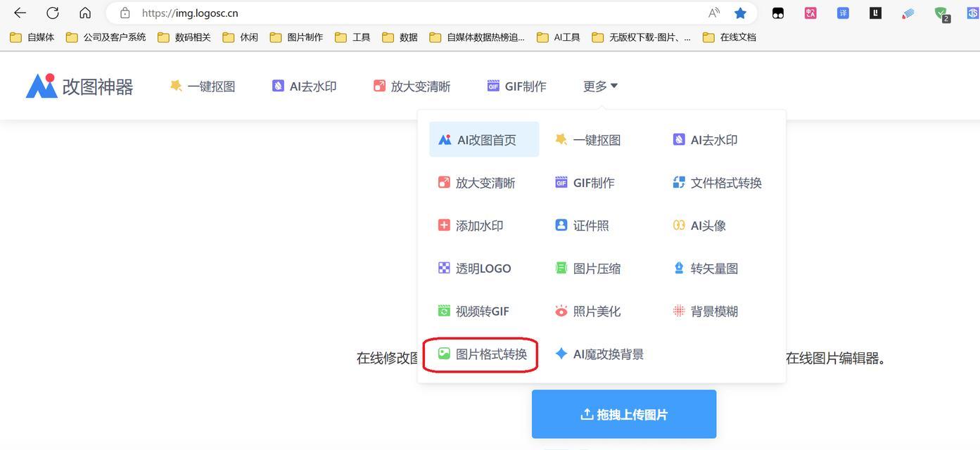
Task: Open the 无版权下载-图片 bookmarks folder
Action: coord(641,37)
